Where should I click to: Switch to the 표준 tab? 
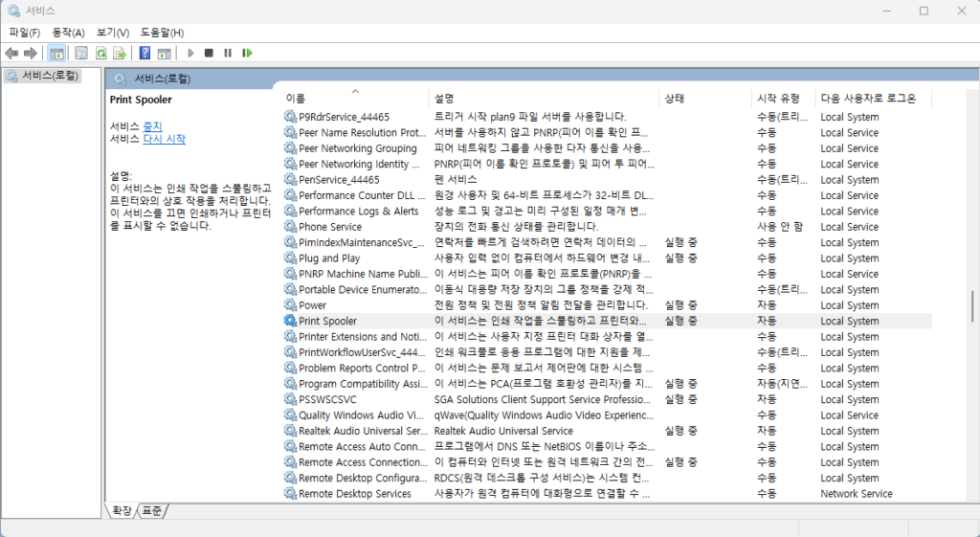(152, 511)
